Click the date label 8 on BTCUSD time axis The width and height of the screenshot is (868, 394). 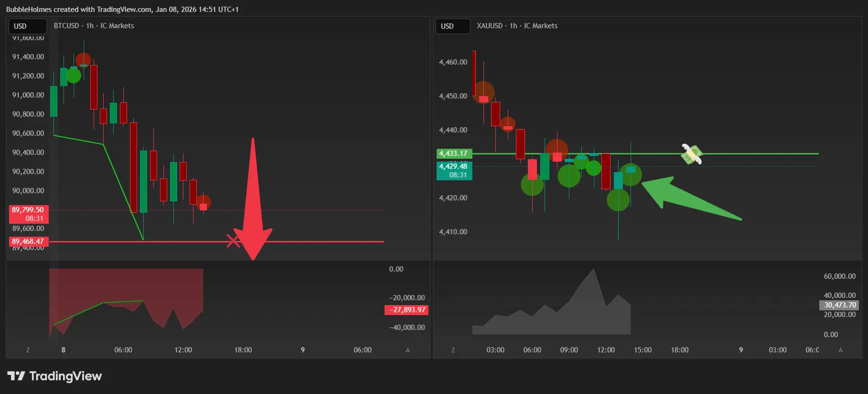(x=64, y=350)
